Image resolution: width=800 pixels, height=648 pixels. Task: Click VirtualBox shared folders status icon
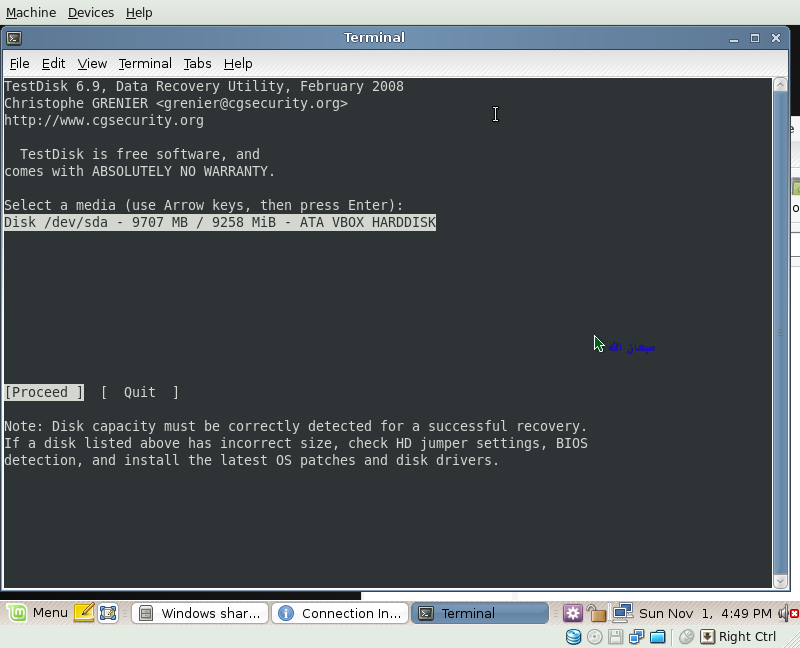658,636
